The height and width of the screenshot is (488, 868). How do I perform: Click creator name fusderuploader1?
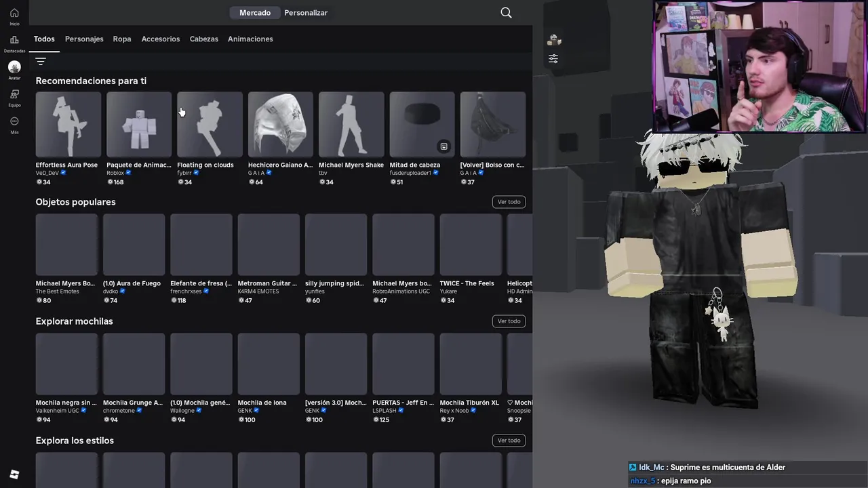pyautogui.click(x=410, y=173)
